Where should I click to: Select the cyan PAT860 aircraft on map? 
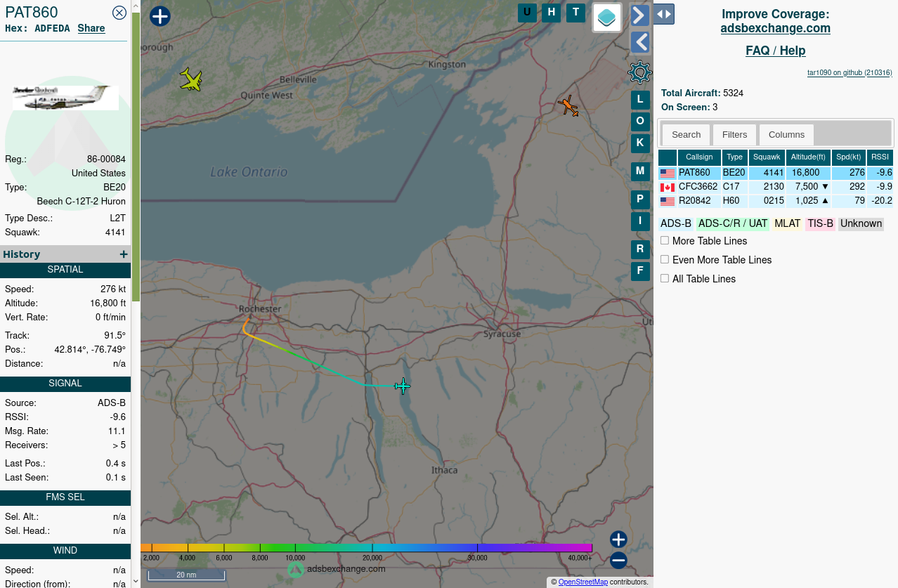(403, 386)
